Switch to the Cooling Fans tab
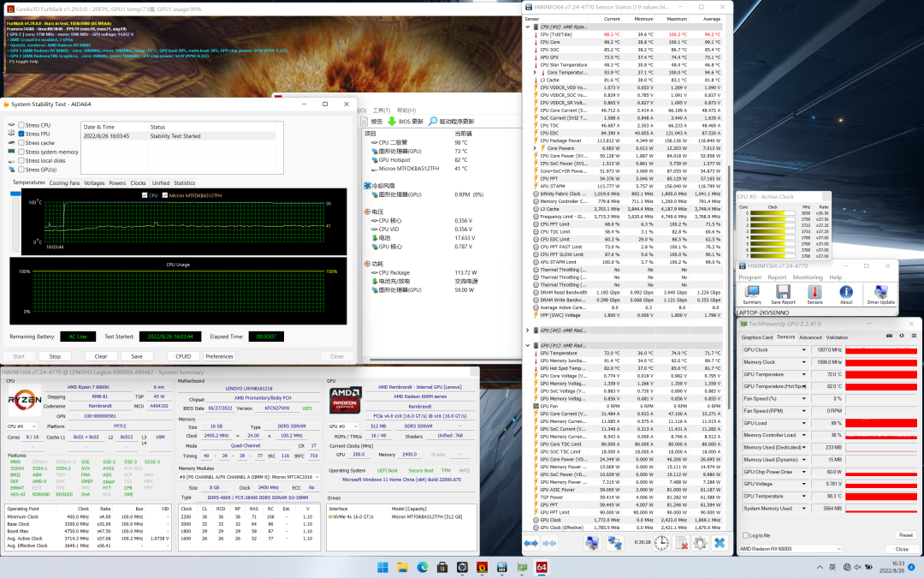924x578 pixels. [x=64, y=182]
